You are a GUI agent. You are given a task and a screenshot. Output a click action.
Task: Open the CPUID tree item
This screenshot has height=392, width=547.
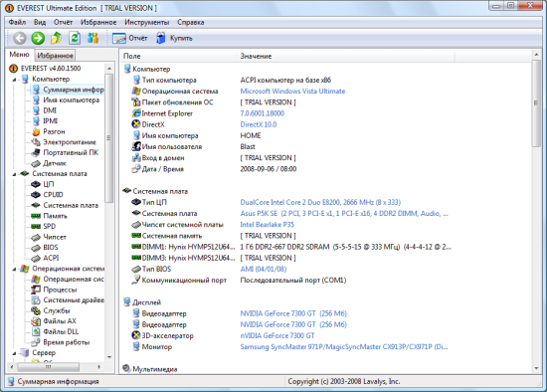click(x=48, y=194)
